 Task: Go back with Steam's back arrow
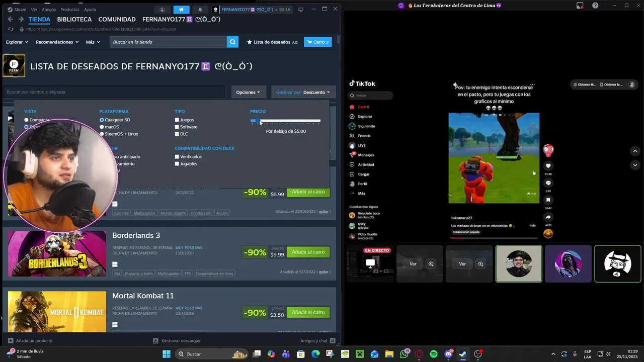point(10,19)
